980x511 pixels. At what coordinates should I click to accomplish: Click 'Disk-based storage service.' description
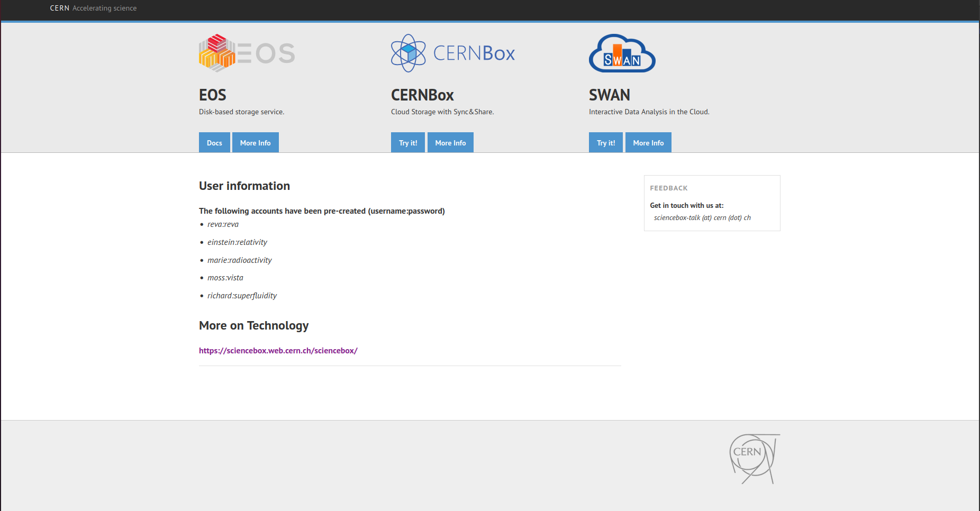pos(241,112)
